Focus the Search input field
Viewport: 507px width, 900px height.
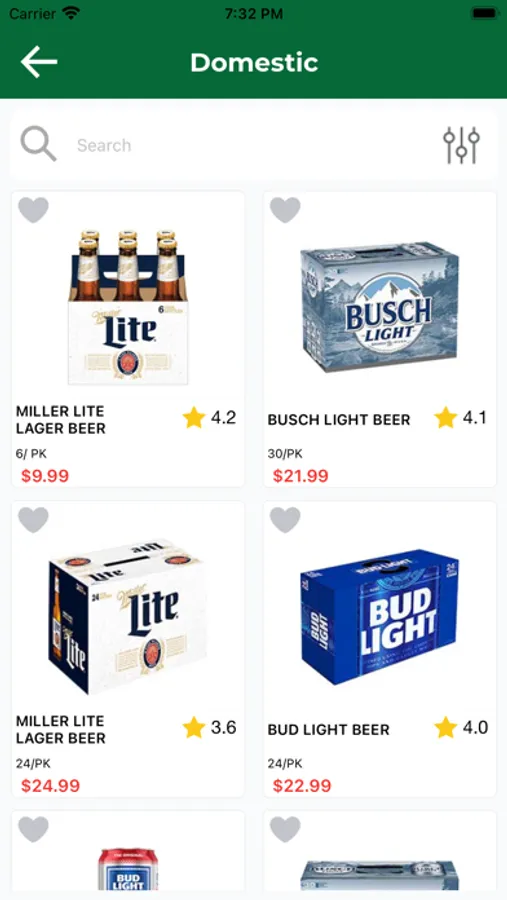click(x=253, y=145)
